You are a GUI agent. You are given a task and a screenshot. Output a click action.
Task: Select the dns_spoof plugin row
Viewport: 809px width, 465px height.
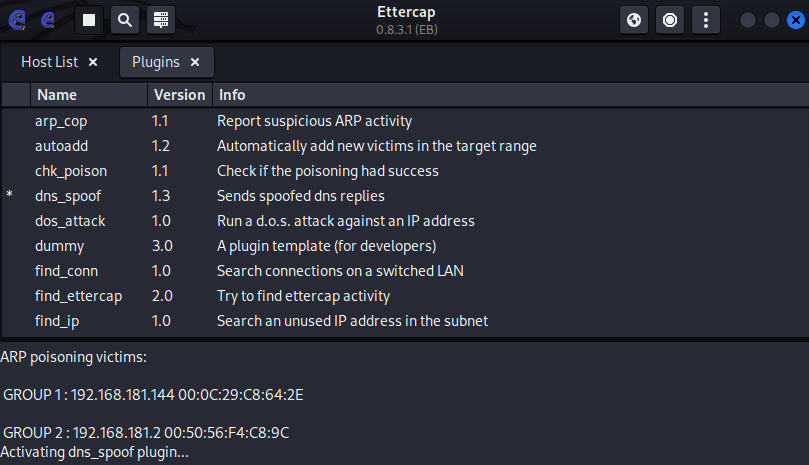click(x=68, y=196)
